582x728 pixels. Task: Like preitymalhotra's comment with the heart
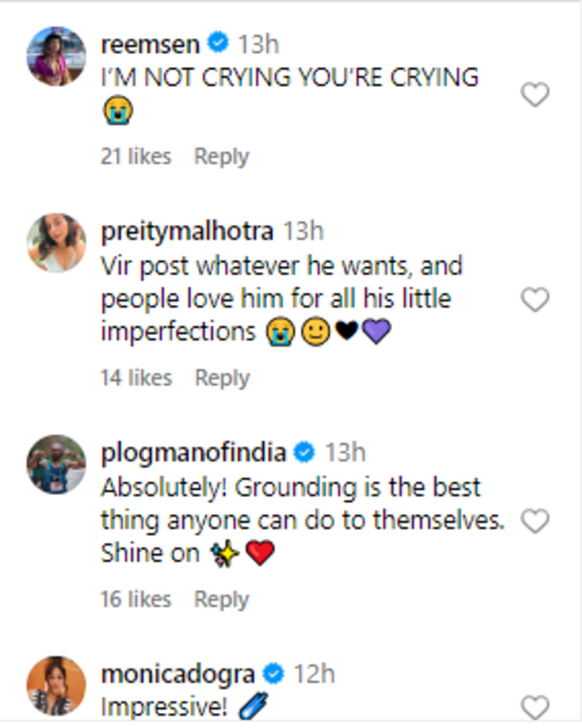(535, 301)
